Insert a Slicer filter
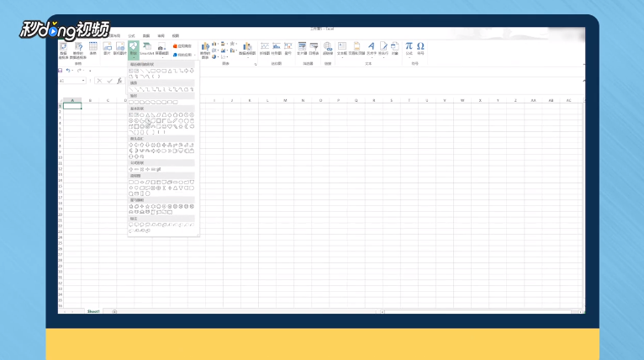Image resolution: width=644 pixels, height=360 pixels. pos(302,48)
